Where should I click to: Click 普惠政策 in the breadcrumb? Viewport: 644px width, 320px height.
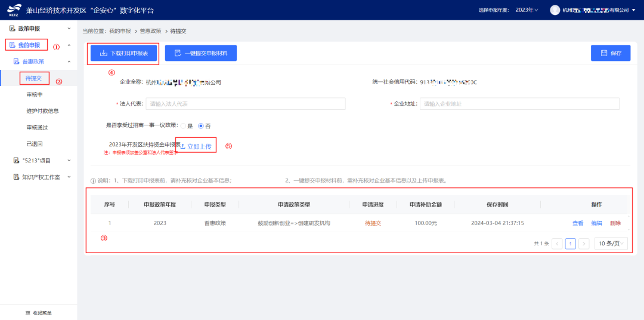(151, 31)
